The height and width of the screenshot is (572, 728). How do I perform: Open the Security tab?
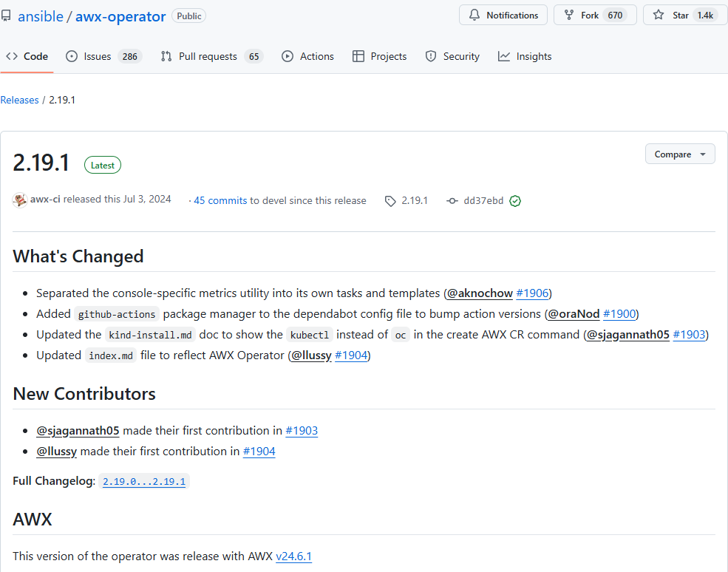click(452, 56)
